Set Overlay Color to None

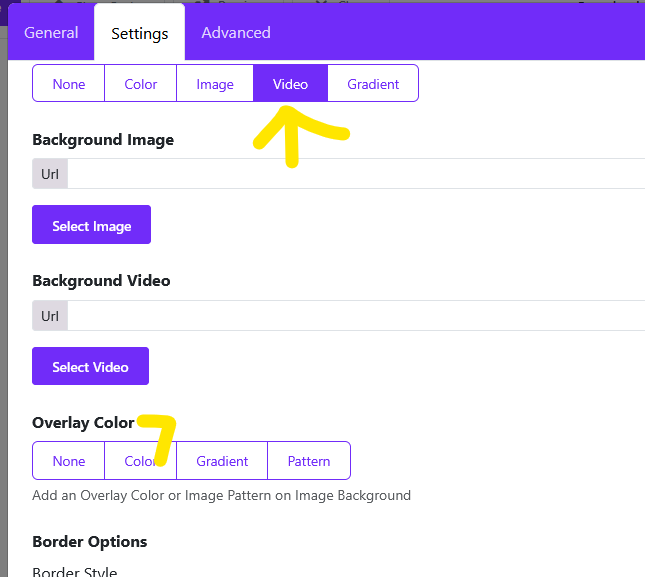pos(69,461)
